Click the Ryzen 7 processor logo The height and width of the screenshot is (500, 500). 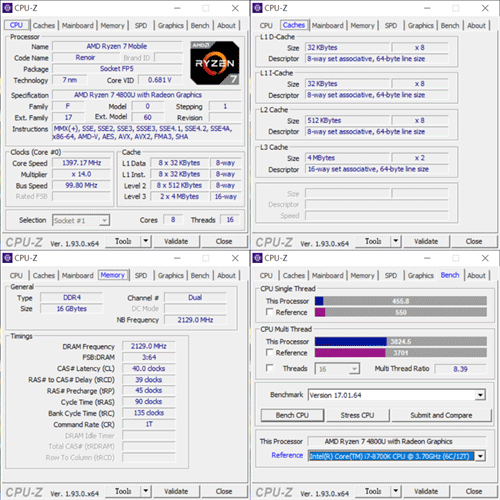215,63
